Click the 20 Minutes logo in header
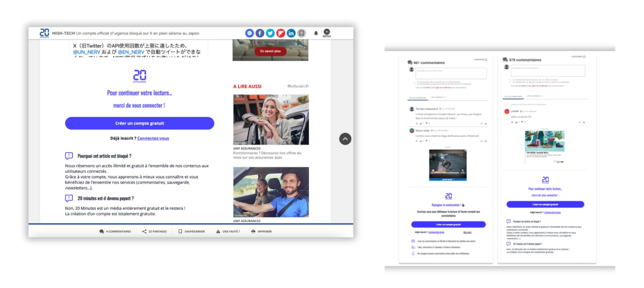The width and height of the screenshot is (644, 288). 44,33
